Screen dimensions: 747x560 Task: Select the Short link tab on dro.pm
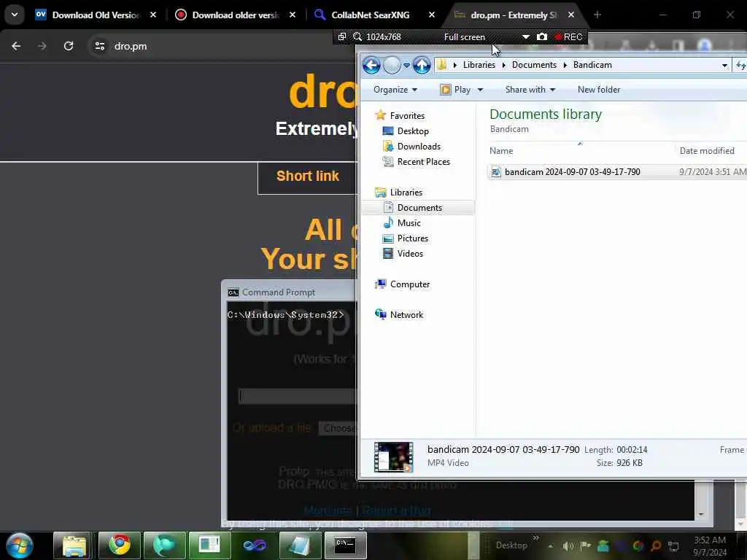coord(307,176)
